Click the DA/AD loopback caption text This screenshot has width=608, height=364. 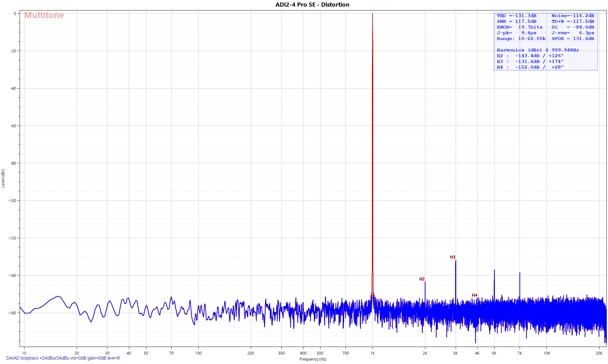63,358
